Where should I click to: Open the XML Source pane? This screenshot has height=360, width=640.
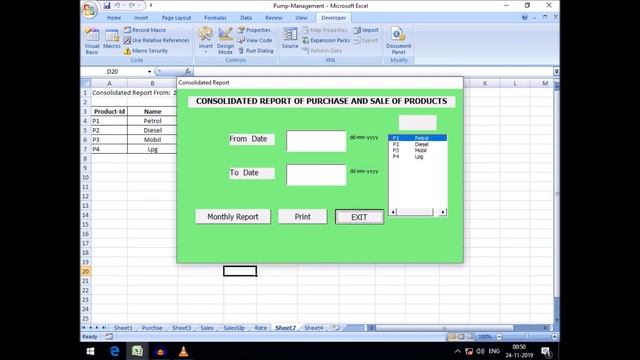pyautogui.click(x=290, y=38)
